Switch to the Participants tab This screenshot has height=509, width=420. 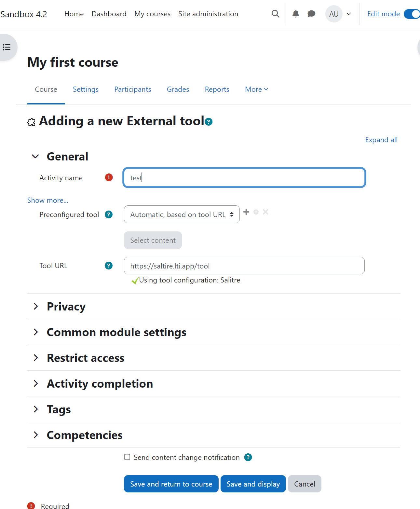pyautogui.click(x=133, y=89)
